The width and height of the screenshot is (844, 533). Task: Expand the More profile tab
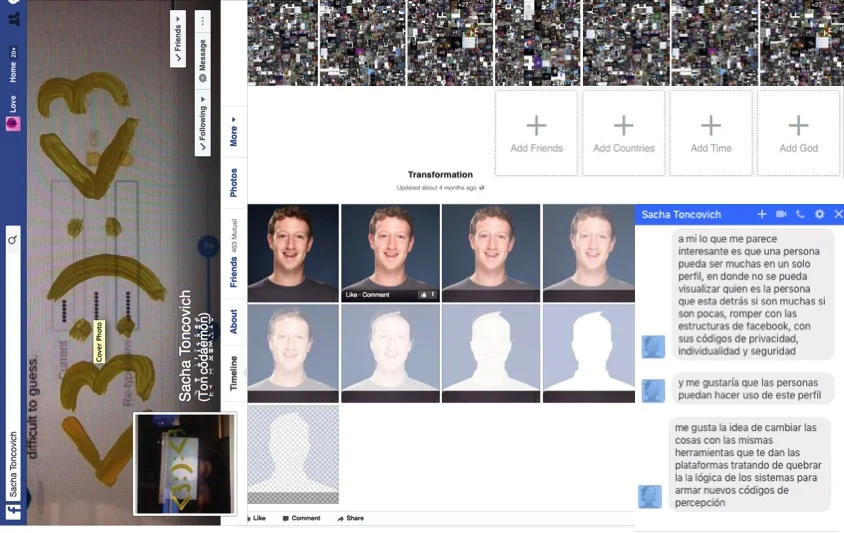[x=234, y=132]
